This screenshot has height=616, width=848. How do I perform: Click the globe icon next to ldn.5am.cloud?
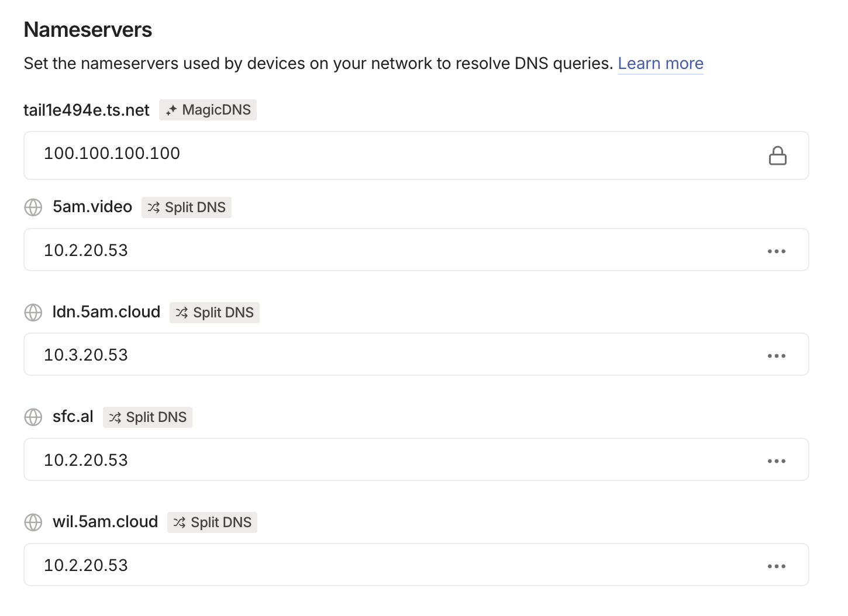33,313
